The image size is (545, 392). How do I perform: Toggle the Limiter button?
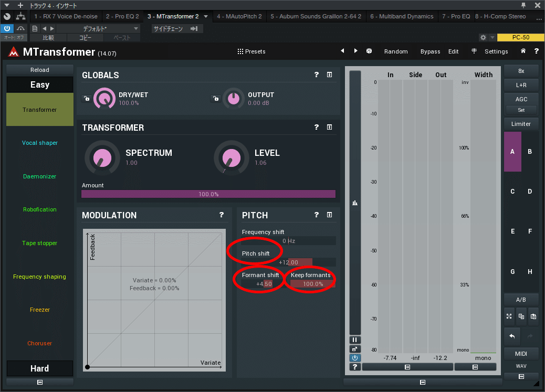(521, 124)
